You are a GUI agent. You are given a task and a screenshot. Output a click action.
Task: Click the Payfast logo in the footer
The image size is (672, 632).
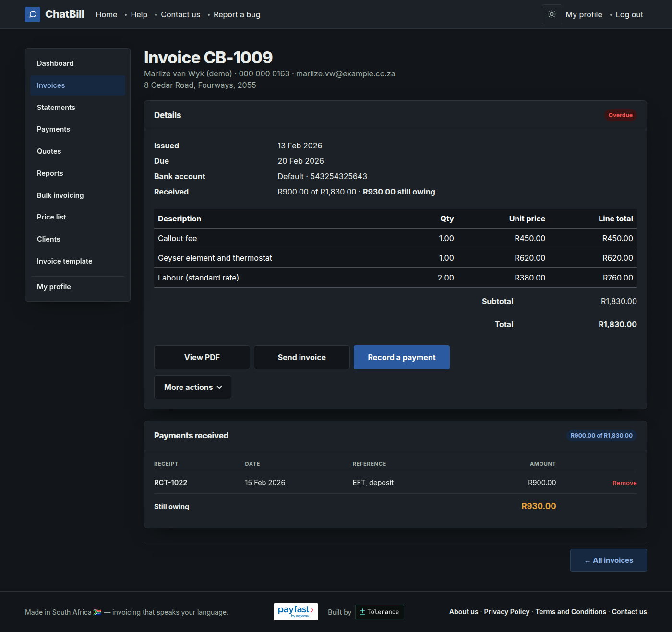[x=296, y=612]
